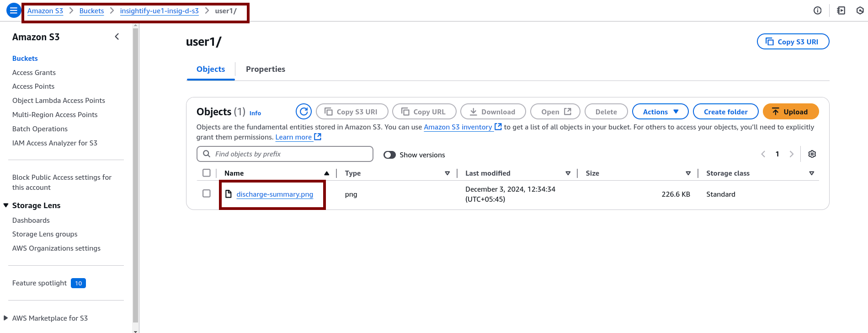Screen dimensions: 868x333
Task: Sort by the Type column arrow
Action: (447, 173)
